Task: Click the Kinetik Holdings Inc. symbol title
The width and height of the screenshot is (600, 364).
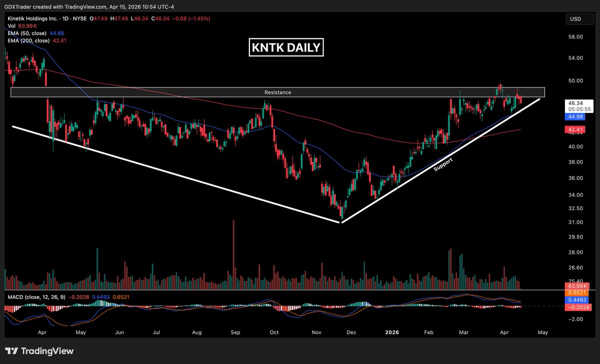Action: pyautogui.click(x=32, y=18)
